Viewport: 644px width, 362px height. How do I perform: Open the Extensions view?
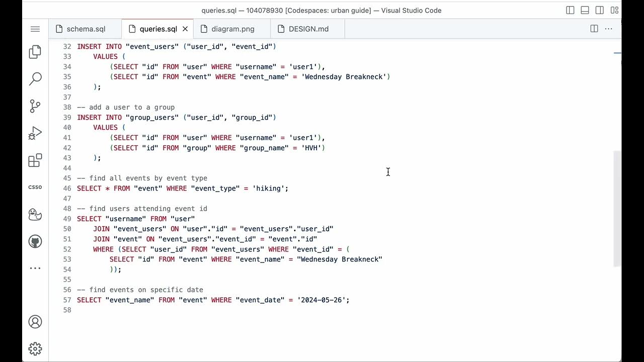click(x=35, y=160)
